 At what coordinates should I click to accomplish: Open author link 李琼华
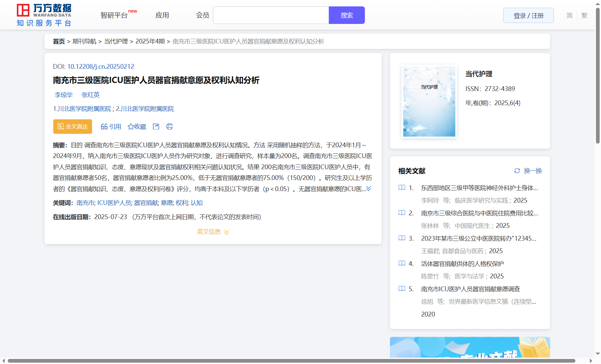tap(64, 95)
